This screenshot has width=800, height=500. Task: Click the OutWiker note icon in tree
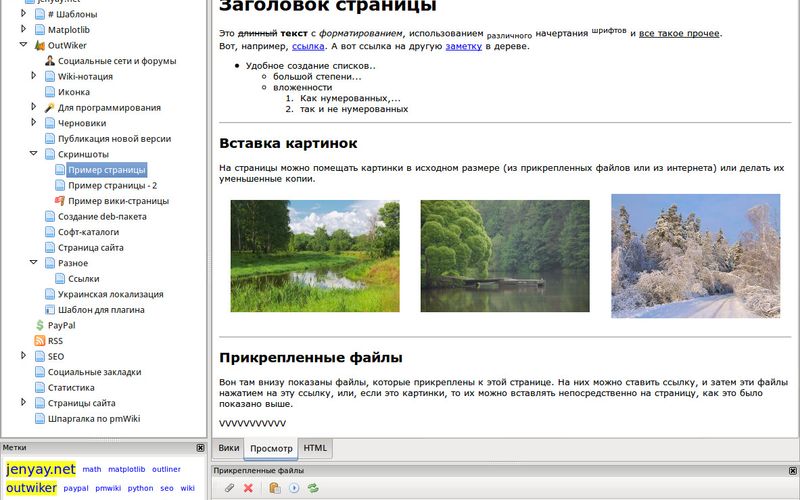tap(39, 45)
